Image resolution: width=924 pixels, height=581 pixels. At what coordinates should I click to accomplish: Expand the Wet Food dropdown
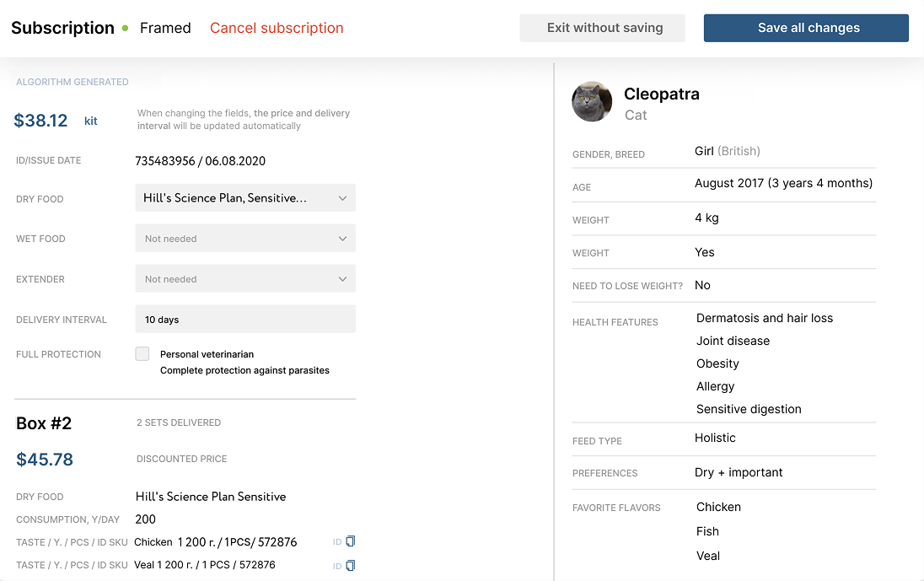(x=244, y=238)
